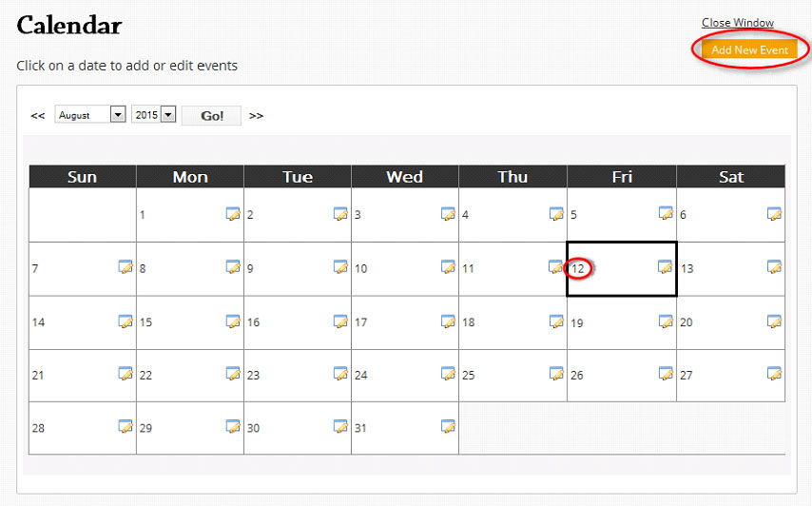The height and width of the screenshot is (506, 812).
Task: Open the edit icon on day 10
Action: coord(448,266)
